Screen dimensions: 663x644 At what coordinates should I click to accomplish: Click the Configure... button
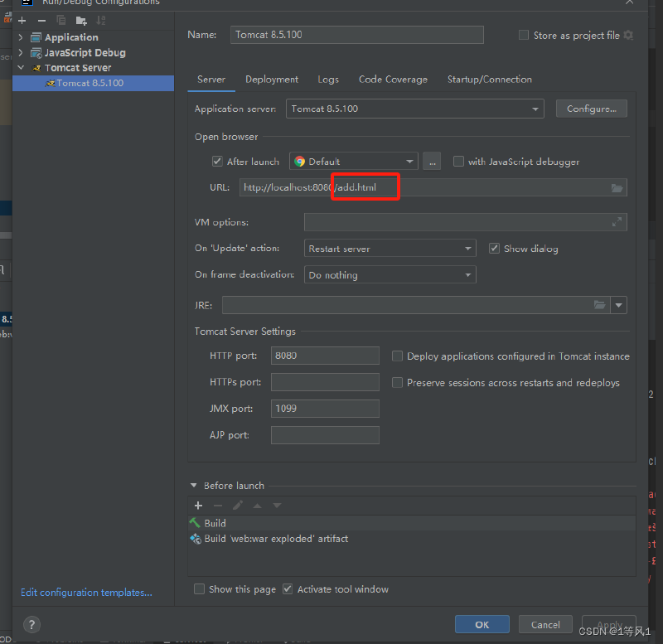pos(592,109)
